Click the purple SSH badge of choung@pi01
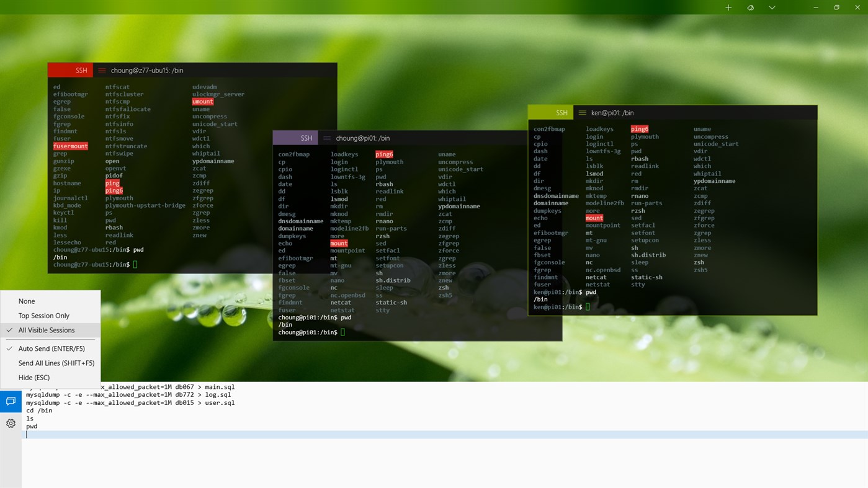The width and height of the screenshot is (868, 488). point(295,138)
